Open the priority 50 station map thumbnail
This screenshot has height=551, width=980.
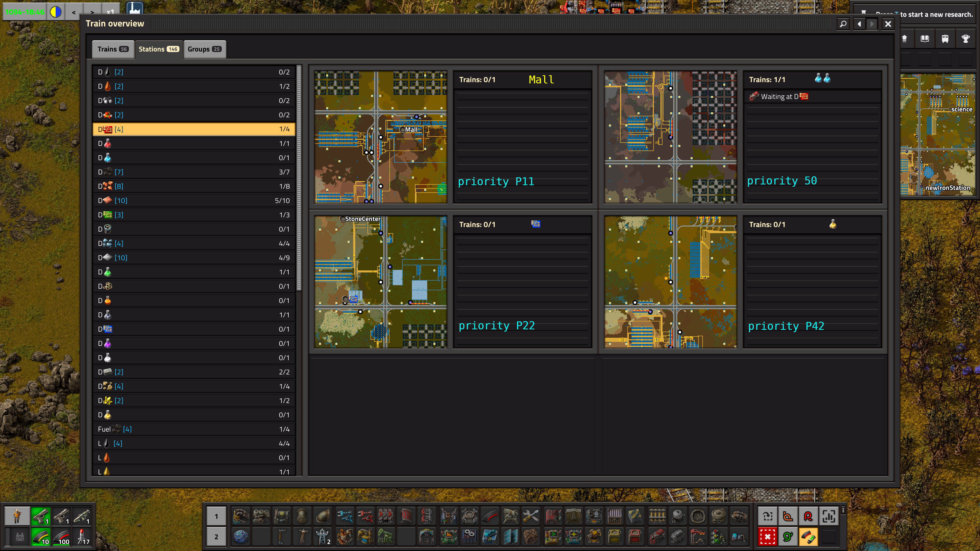tap(670, 137)
